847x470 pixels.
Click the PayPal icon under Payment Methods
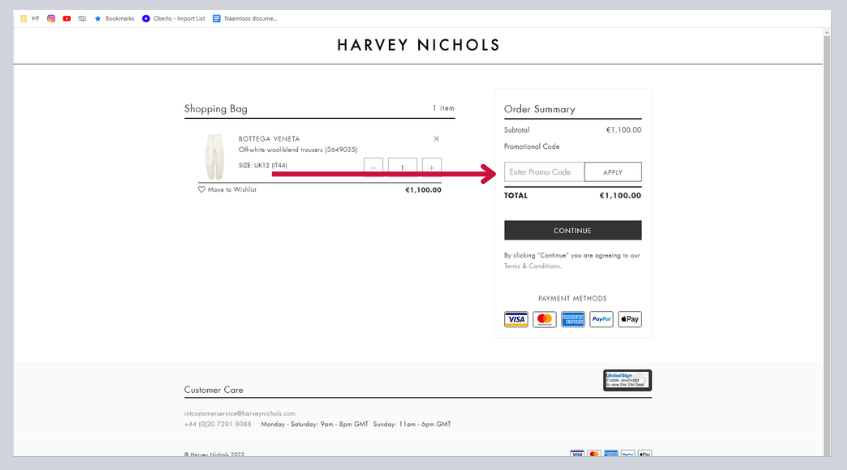601,319
